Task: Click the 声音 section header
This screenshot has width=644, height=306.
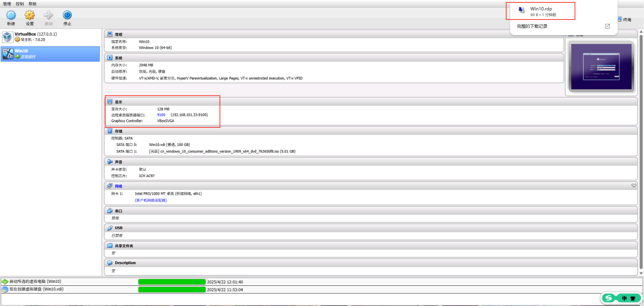Action: point(371,162)
